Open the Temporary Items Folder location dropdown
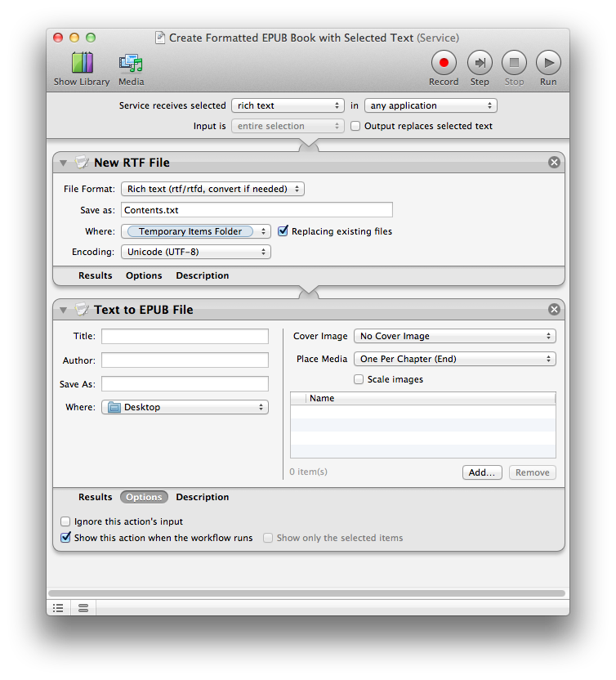This screenshot has height=680, width=616. [196, 231]
